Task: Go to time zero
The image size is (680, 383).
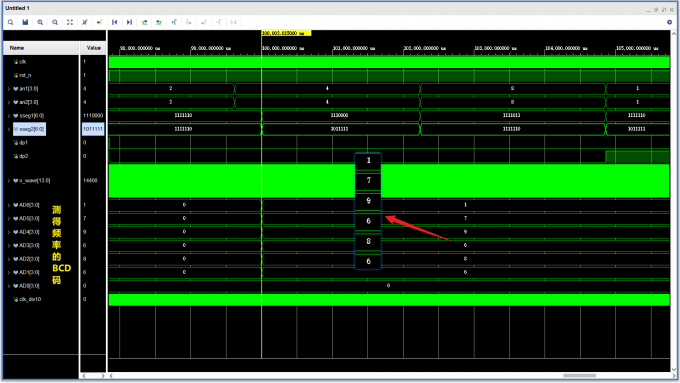Action: pos(114,22)
